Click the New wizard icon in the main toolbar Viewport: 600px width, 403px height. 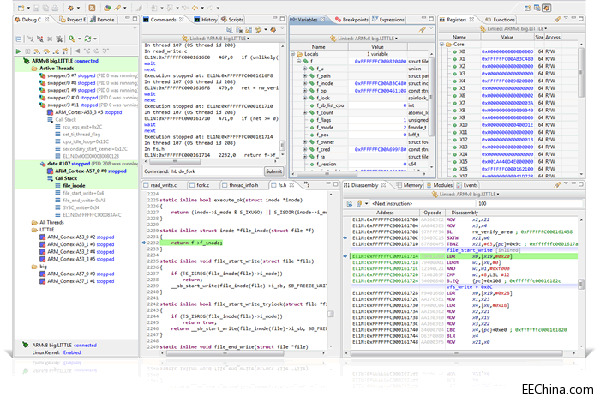21,8
